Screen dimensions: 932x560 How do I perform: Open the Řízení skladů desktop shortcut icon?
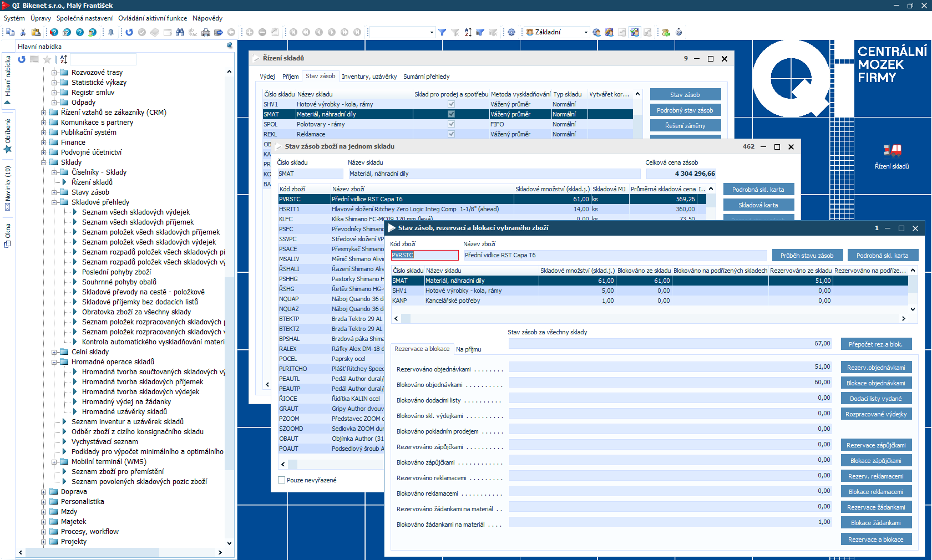coord(892,151)
